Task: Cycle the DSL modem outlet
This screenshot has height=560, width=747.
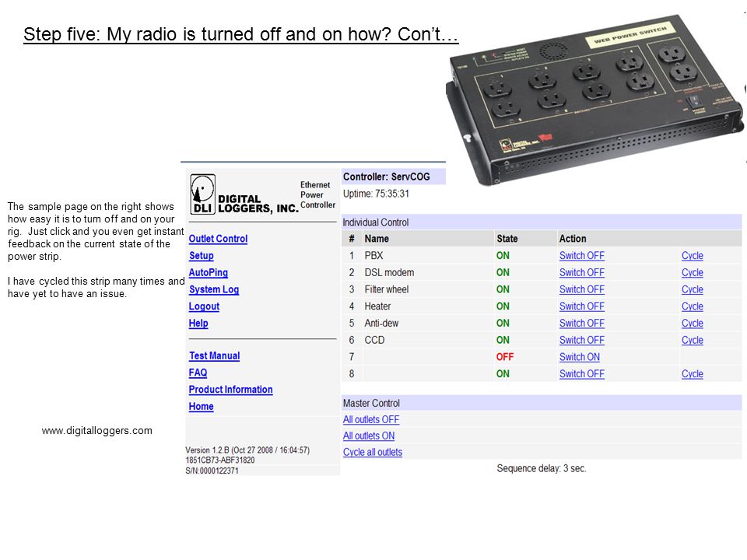Action: pyautogui.click(x=693, y=273)
